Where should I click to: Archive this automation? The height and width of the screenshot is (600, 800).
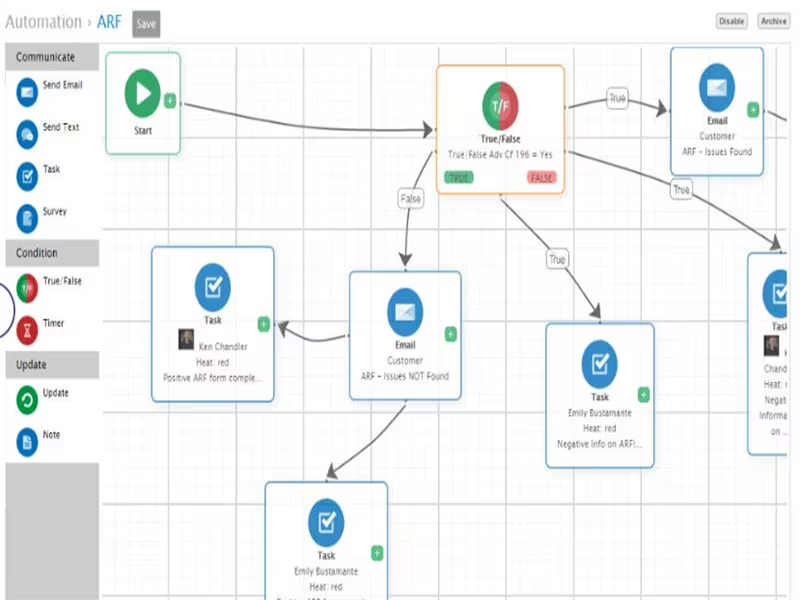click(x=773, y=21)
